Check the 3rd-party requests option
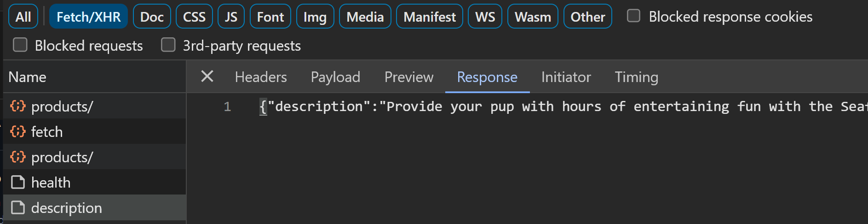 click(168, 45)
